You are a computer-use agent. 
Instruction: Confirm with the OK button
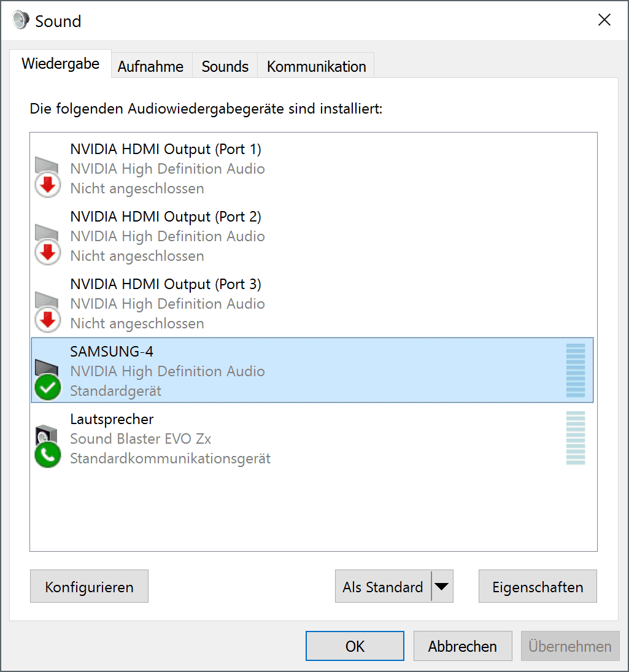coord(355,646)
